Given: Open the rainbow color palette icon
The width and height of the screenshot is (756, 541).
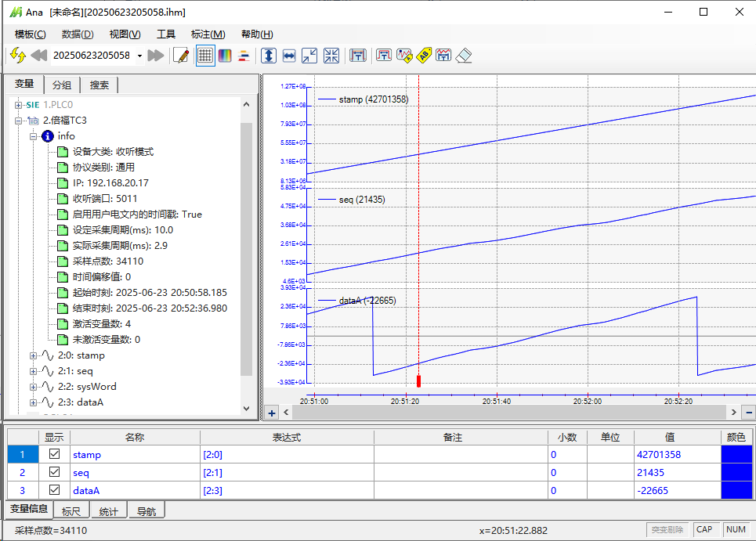Looking at the screenshot, I should [225, 56].
